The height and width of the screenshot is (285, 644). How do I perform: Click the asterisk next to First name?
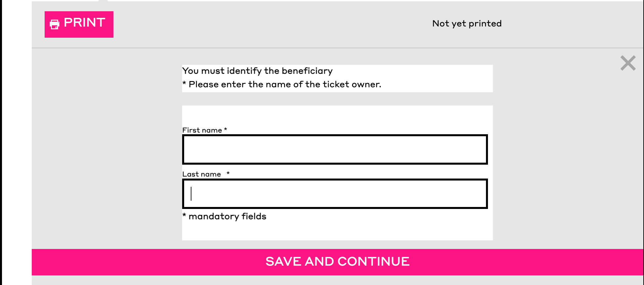[225, 129]
